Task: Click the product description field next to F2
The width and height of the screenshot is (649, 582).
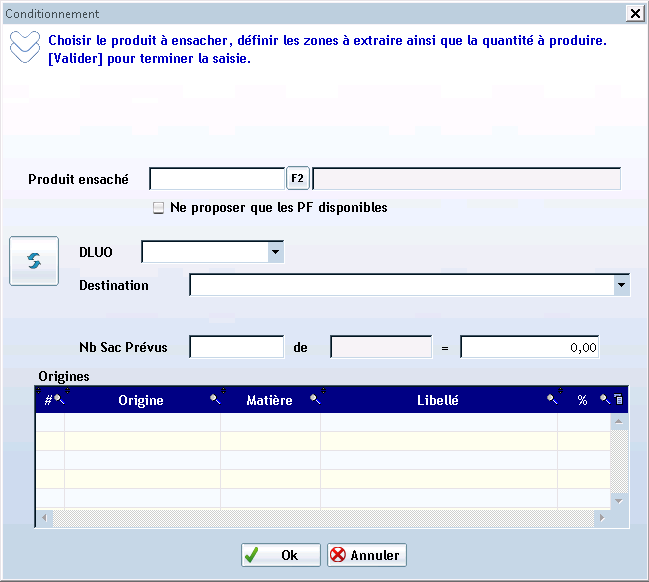Action: (x=466, y=179)
